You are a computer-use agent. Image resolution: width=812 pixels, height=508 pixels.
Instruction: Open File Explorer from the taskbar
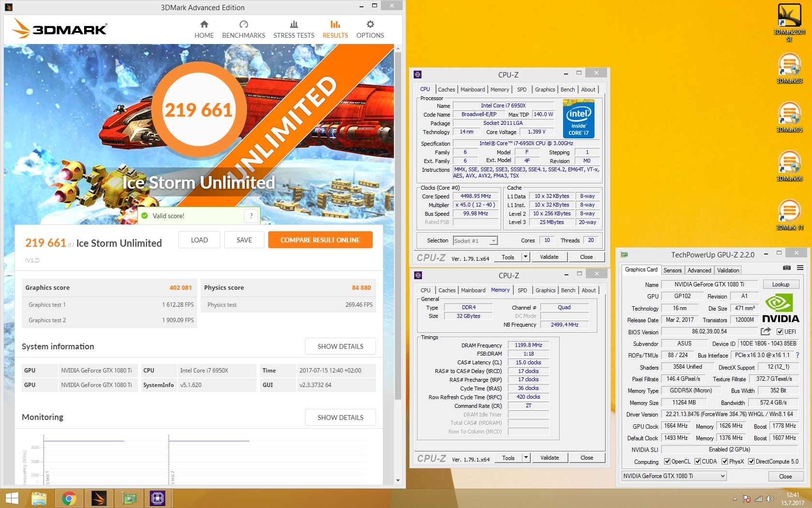click(39, 498)
